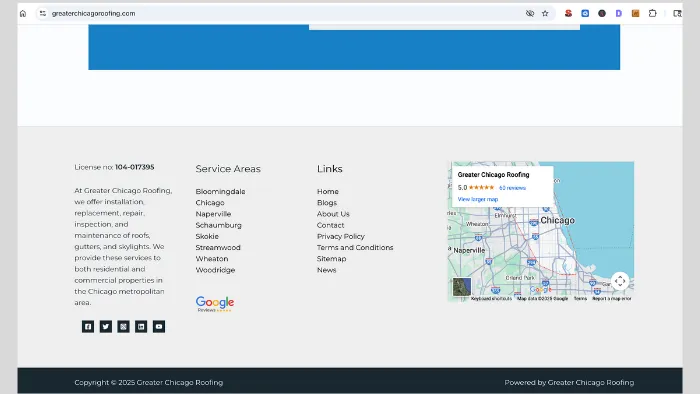Click the Copyright 2025 Greater Chicago Roofing text

pyautogui.click(x=149, y=382)
